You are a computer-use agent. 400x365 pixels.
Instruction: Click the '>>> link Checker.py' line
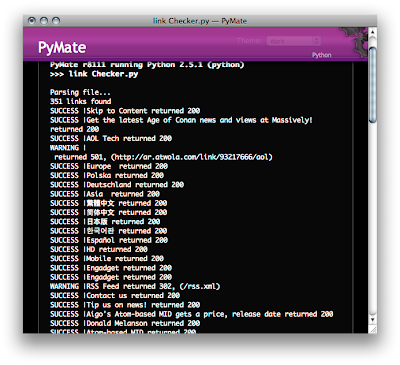coord(94,74)
